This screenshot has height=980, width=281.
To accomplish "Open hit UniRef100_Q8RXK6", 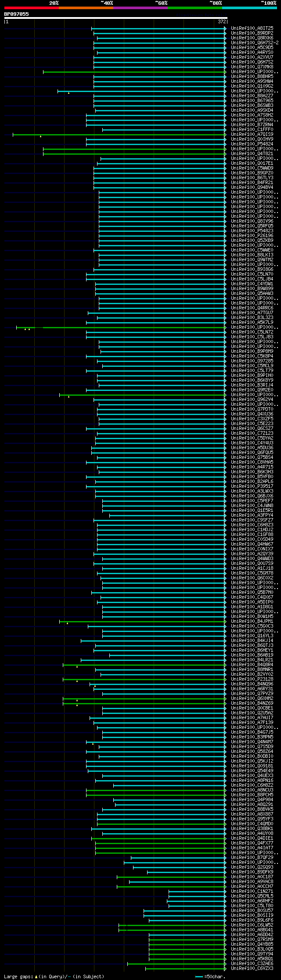I will tap(252, 38).
